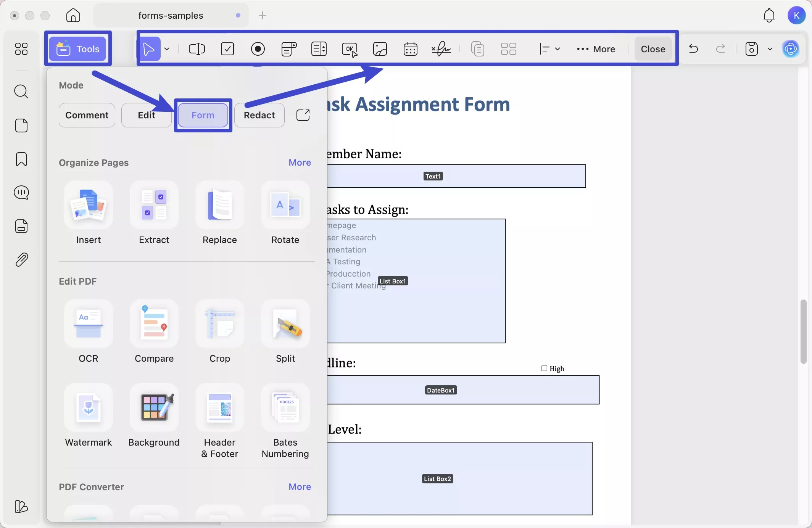Select the radio button form tool
Image resolution: width=812 pixels, height=528 pixels.
click(258, 49)
